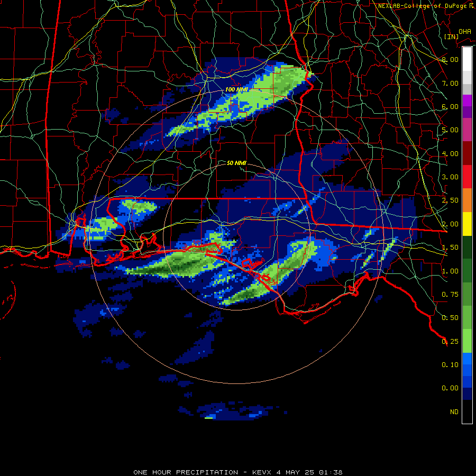Click the [IN] units label
476x476 pixels.
click(451, 36)
